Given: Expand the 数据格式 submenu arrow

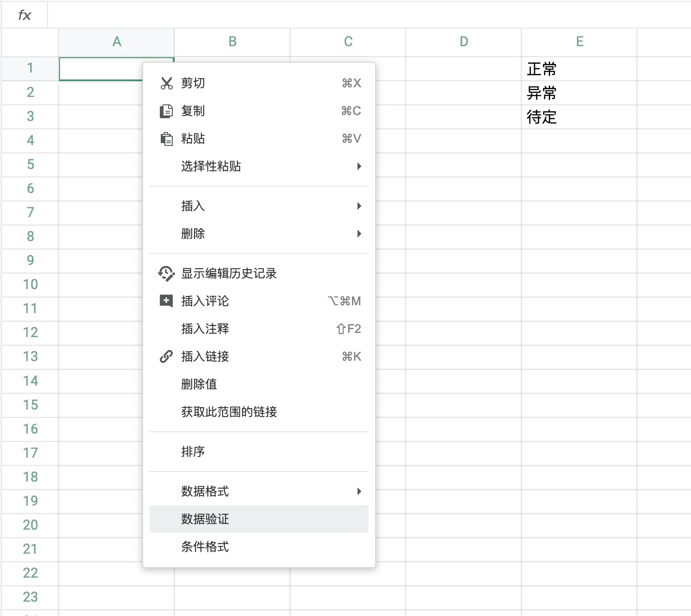Looking at the screenshot, I should tap(359, 491).
